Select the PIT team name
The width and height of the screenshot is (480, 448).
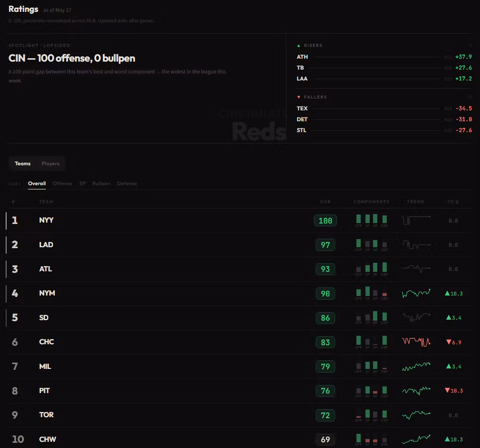(44, 390)
